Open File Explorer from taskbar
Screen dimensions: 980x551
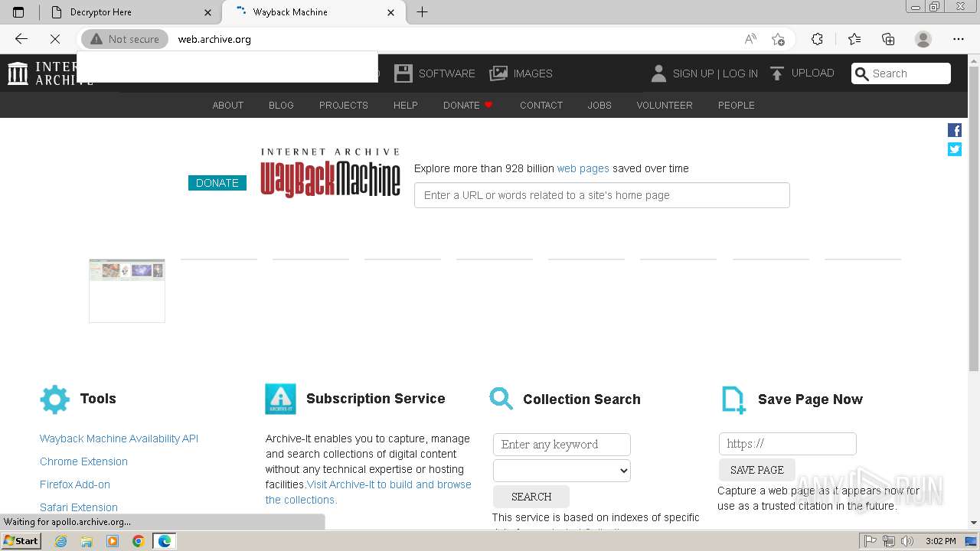(87, 541)
